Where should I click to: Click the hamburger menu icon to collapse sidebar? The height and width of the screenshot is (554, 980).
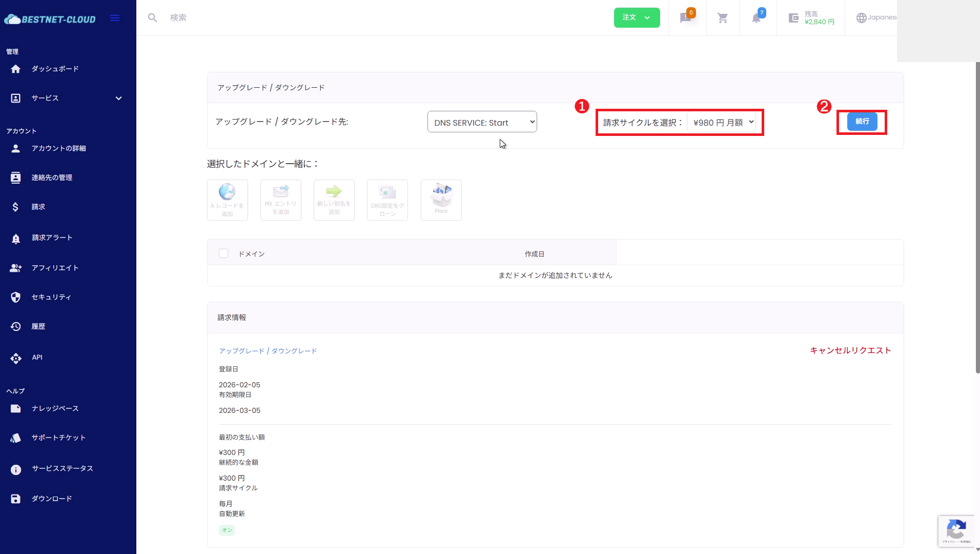point(115,18)
